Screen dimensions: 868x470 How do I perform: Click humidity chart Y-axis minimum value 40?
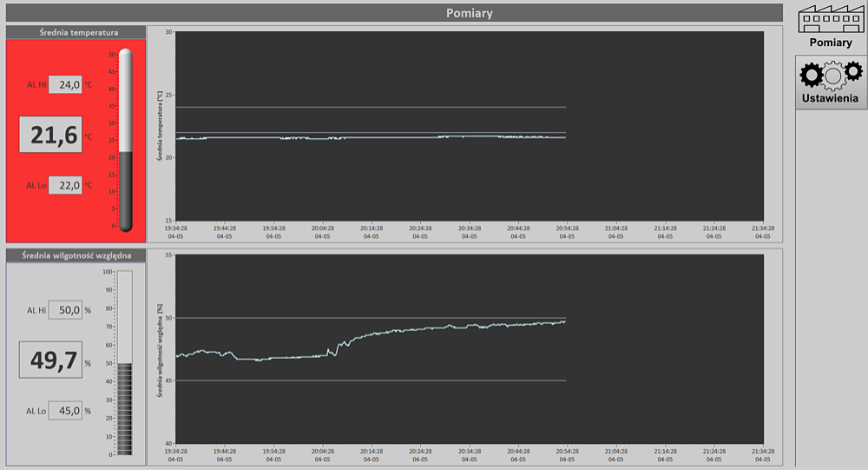click(168, 444)
